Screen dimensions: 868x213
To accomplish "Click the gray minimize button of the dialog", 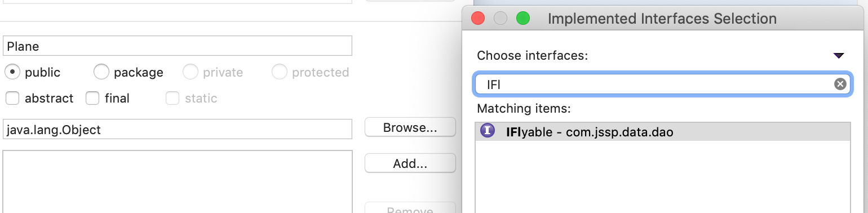I will click(501, 18).
